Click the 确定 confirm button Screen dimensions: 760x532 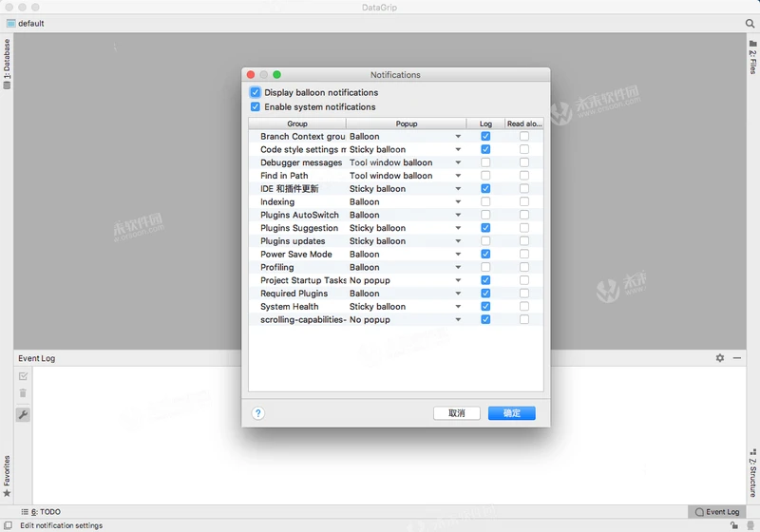click(512, 413)
